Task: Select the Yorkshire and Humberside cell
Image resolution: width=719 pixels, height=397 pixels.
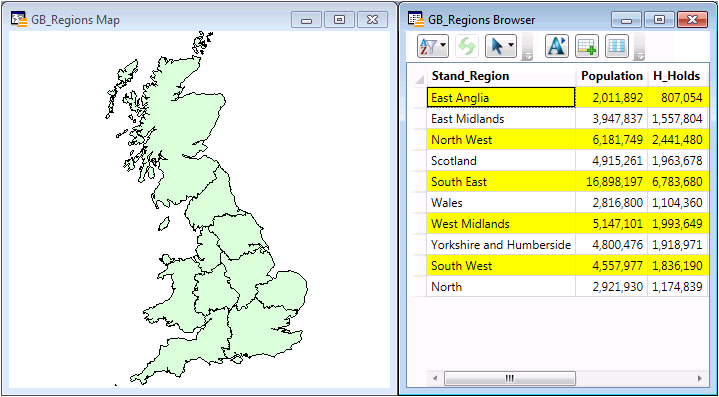Action: pyautogui.click(x=501, y=245)
